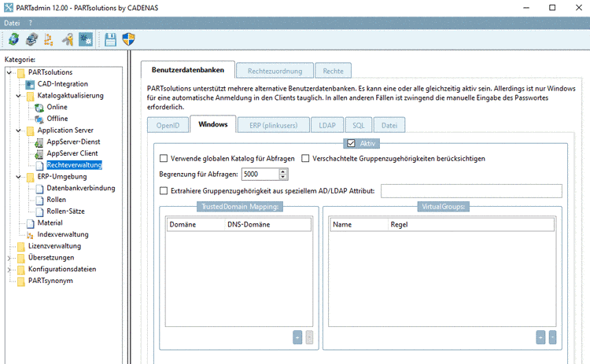Click the Indexverwaltung tree icon
The width and height of the screenshot is (590, 364).
pyautogui.click(x=30, y=235)
